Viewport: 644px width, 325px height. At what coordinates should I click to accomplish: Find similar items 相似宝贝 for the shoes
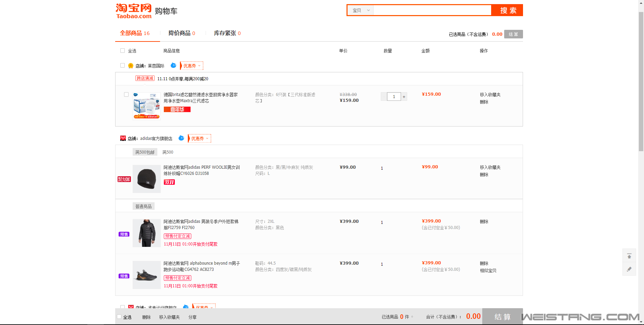click(x=488, y=270)
